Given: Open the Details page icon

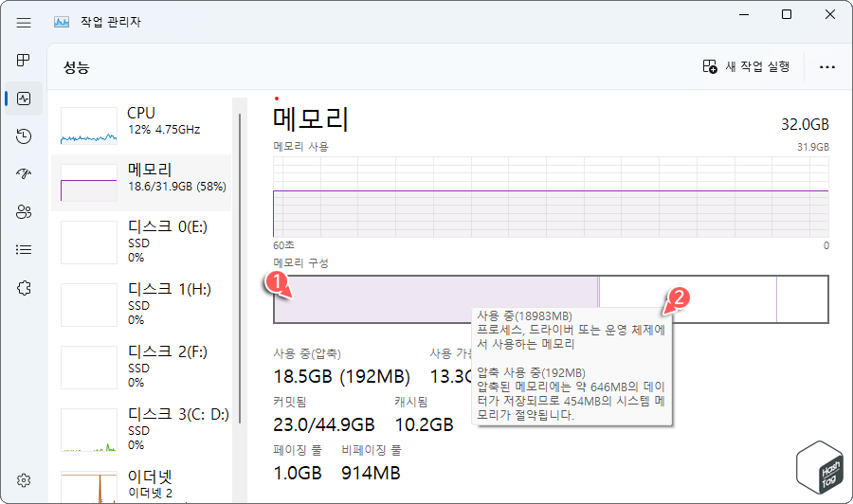Looking at the screenshot, I should click(24, 249).
